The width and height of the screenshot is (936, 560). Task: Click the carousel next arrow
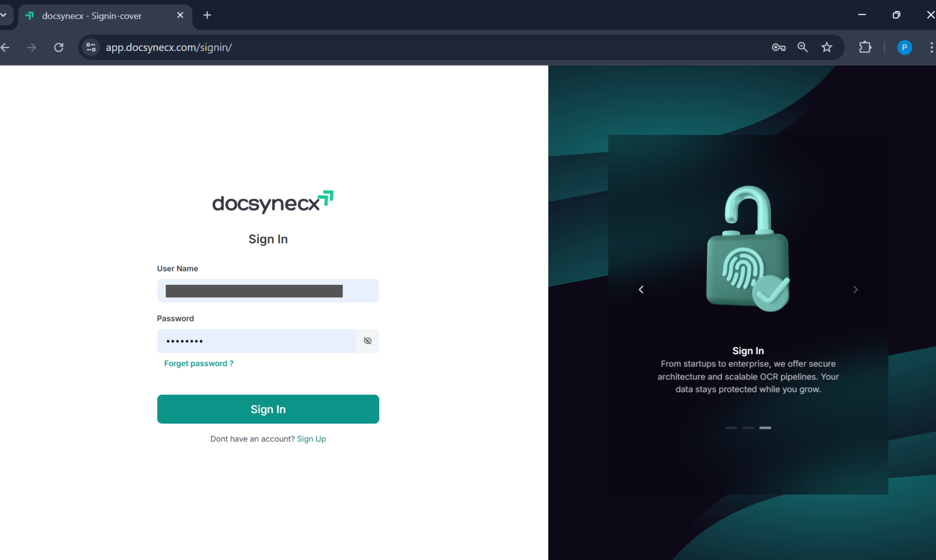pyautogui.click(x=855, y=290)
